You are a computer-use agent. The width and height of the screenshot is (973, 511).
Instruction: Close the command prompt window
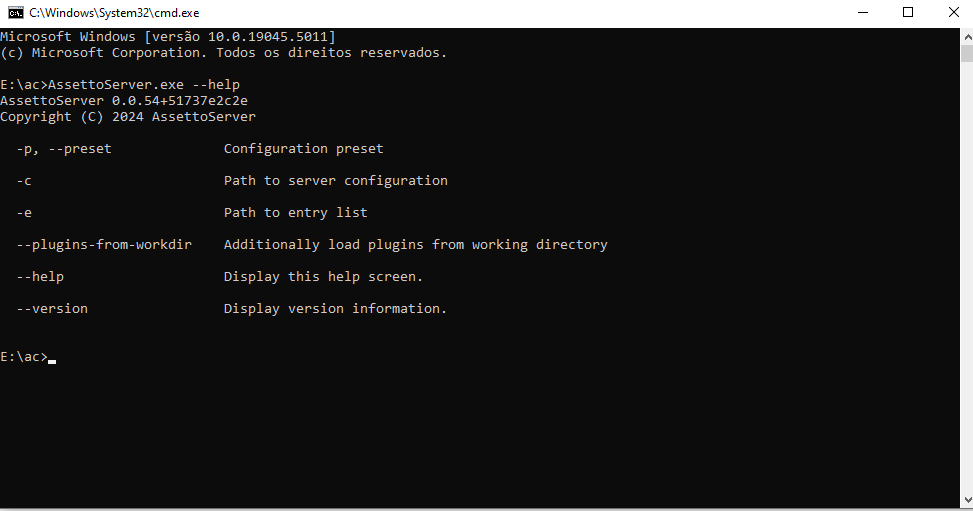[x=954, y=12]
